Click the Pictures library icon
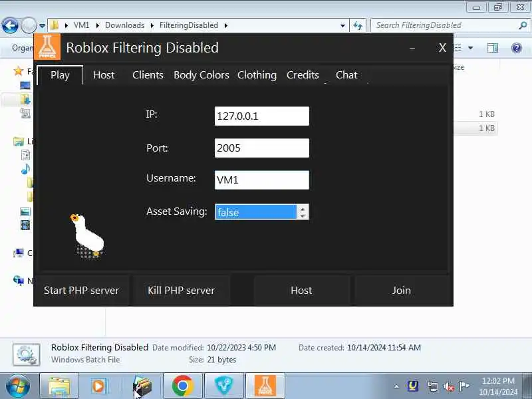 pyautogui.click(x=25, y=211)
